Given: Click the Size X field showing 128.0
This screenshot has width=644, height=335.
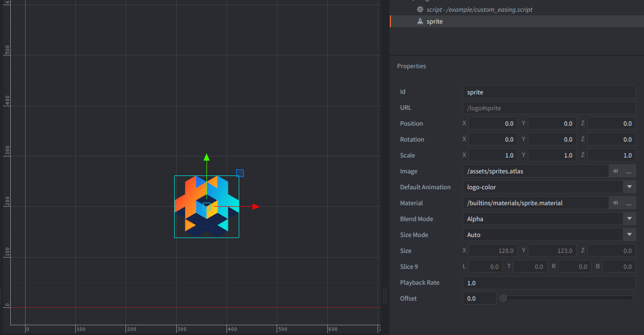Looking at the screenshot, I should click(x=493, y=251).
